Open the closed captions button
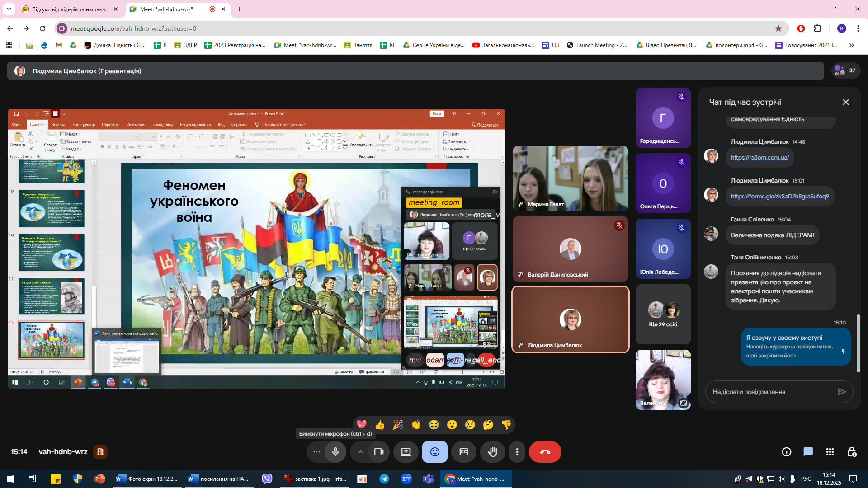Viewport: 868px width, 488px height. click(x=464, y=452)
